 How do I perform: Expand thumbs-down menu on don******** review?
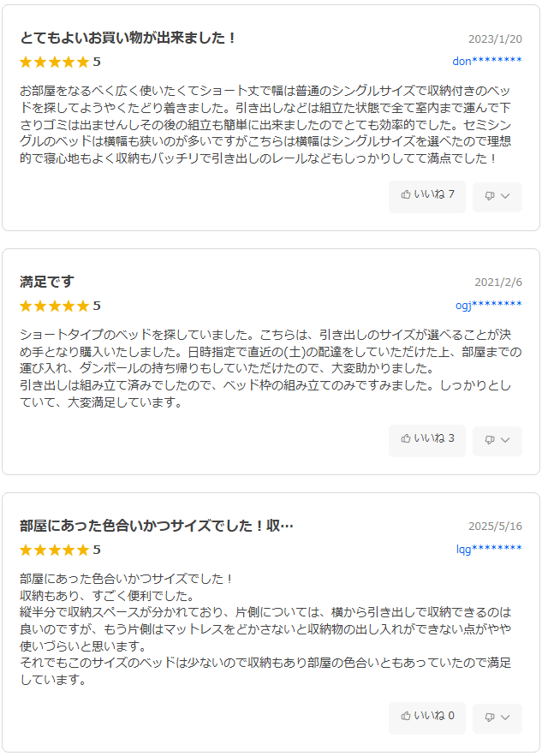click(497, 196)
